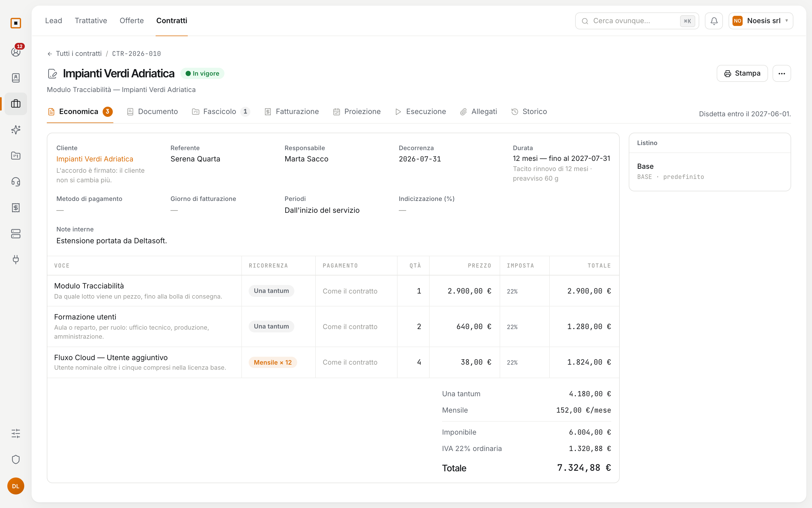Viewport: 812px width, 508px height.
Task: Focus the Cerca ovunque search field
Action: (x=637, y=21)
